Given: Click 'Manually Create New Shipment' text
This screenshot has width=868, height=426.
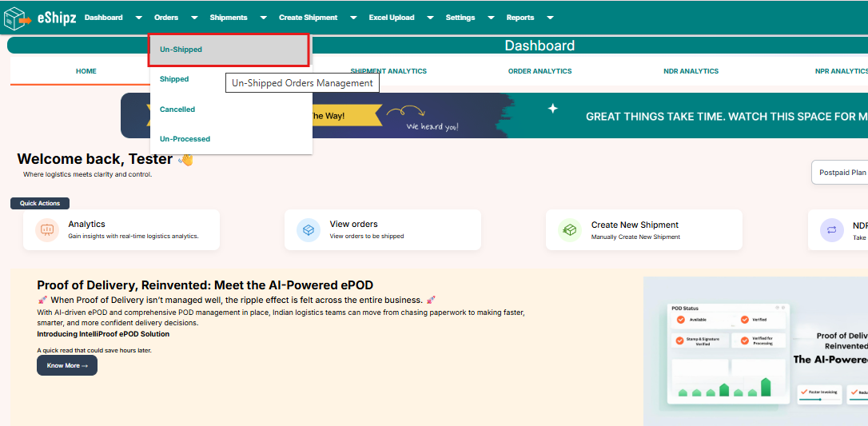Looking at the screenshot, I should coord(635,237).
